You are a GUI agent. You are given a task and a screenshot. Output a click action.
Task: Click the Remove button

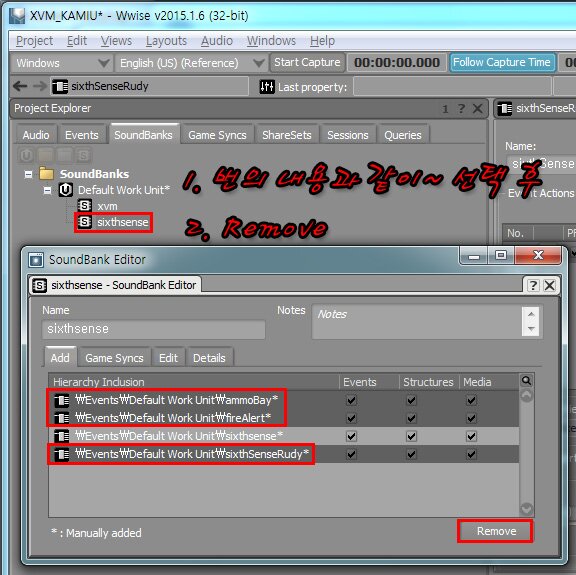[496, 531]
